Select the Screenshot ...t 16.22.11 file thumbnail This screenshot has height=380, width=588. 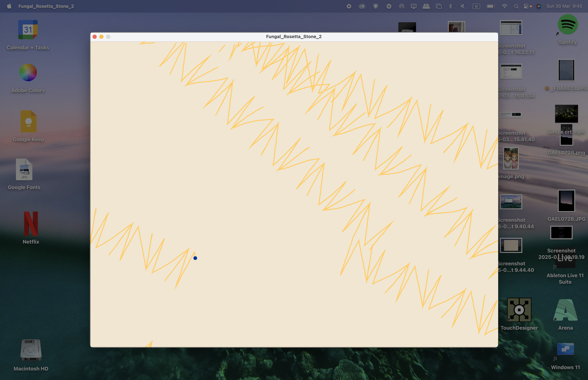(511, 28)
